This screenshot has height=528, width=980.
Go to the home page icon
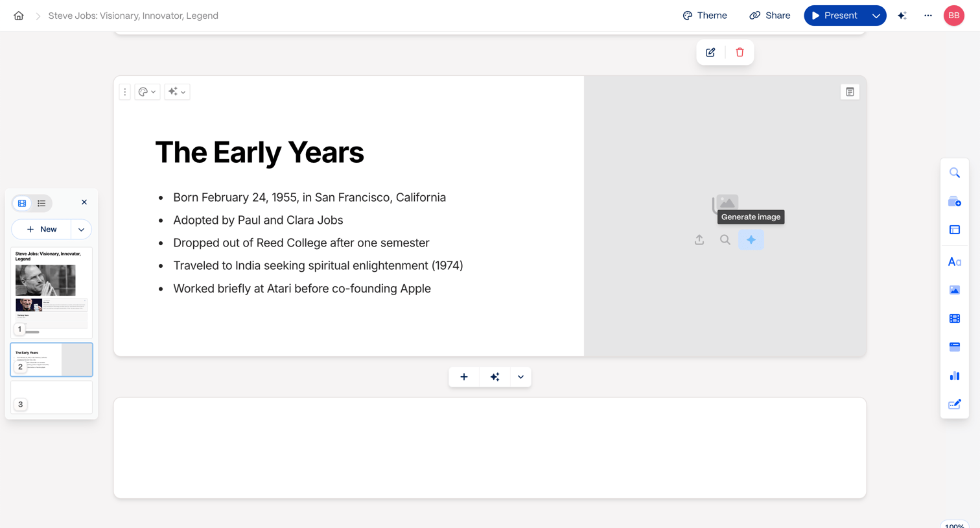click(x=19, y=16)
